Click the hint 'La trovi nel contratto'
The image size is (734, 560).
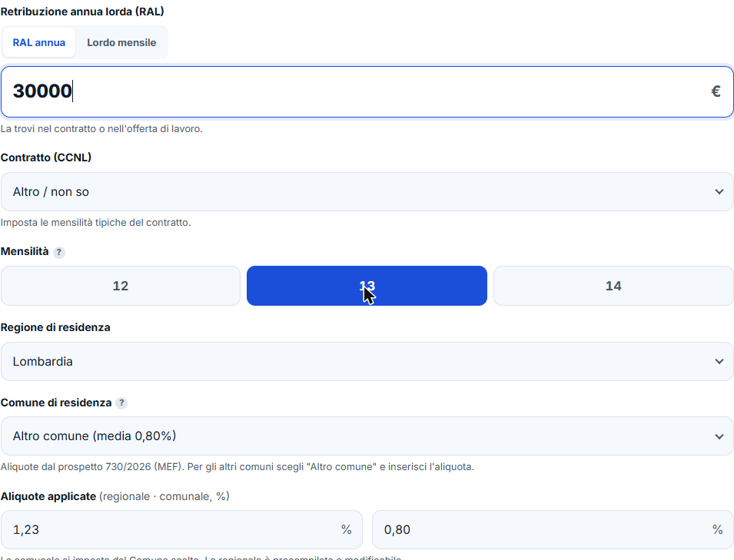coord(101,128)
